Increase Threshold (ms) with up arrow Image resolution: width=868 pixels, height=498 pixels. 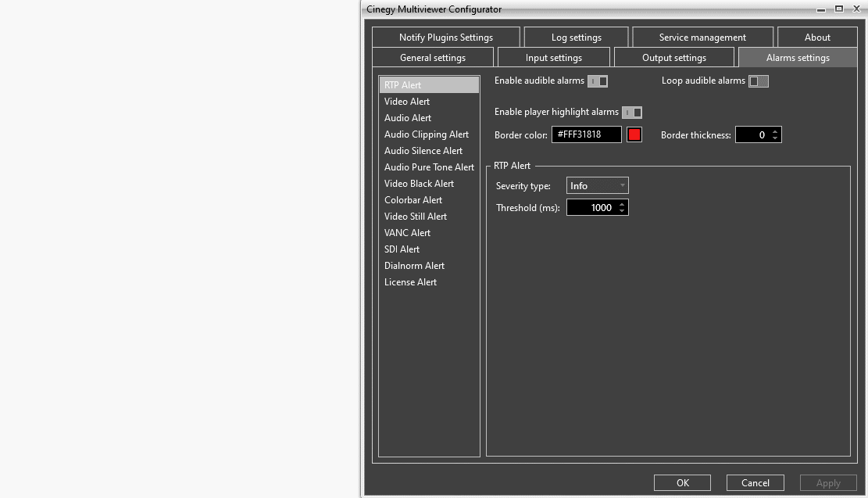coord(622,204)
